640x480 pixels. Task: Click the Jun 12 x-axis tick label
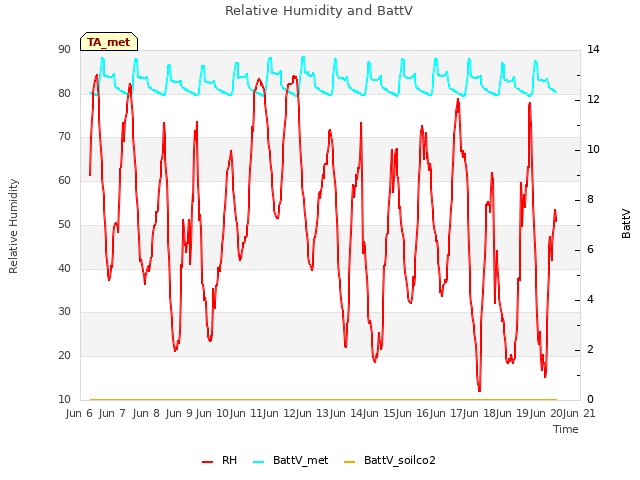tap(280, 413)
